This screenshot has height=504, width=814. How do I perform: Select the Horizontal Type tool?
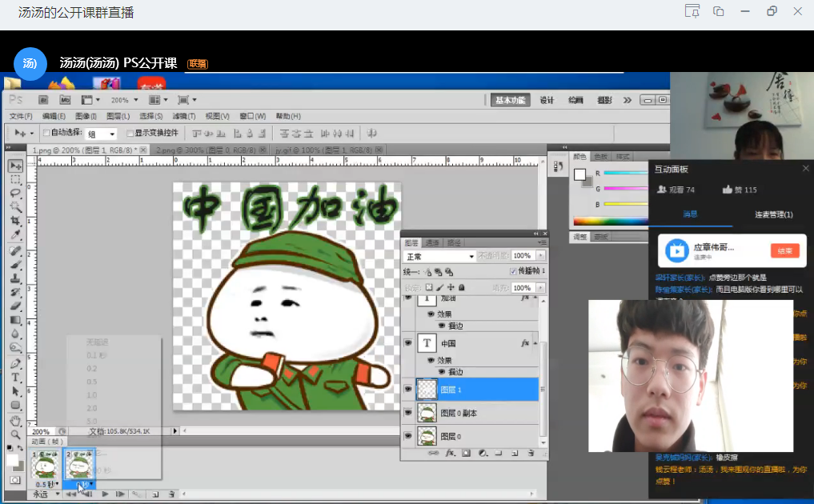[15, 378]
